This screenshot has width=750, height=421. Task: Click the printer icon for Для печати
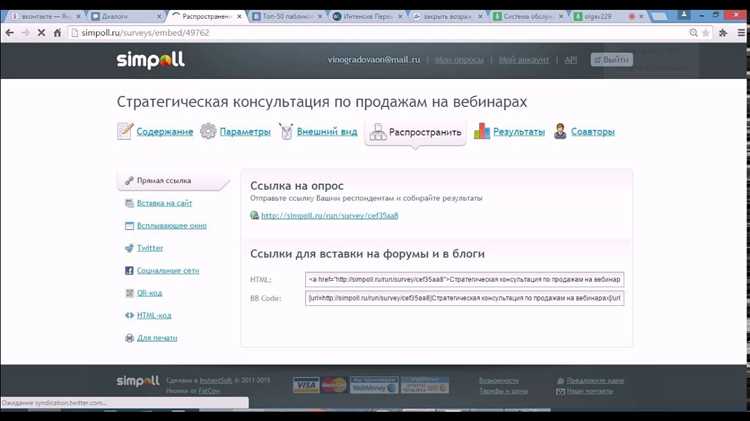[x=129, y=338]
